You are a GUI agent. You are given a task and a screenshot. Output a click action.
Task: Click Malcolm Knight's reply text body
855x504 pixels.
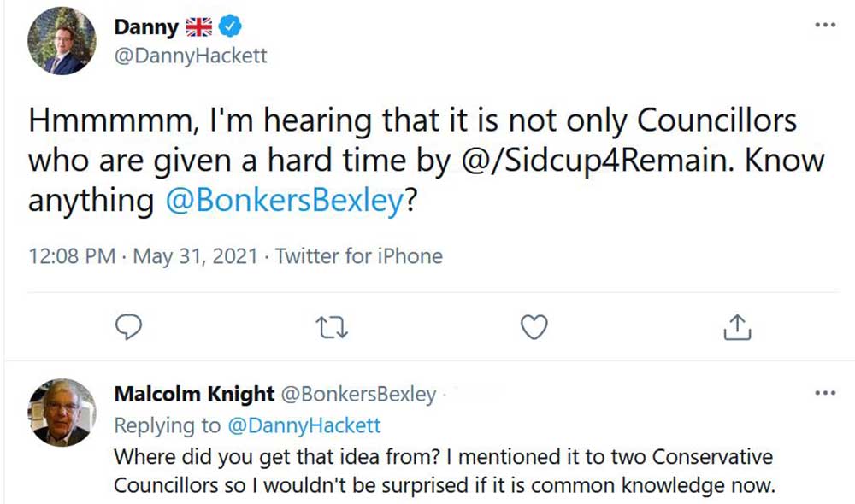point(443,471)
